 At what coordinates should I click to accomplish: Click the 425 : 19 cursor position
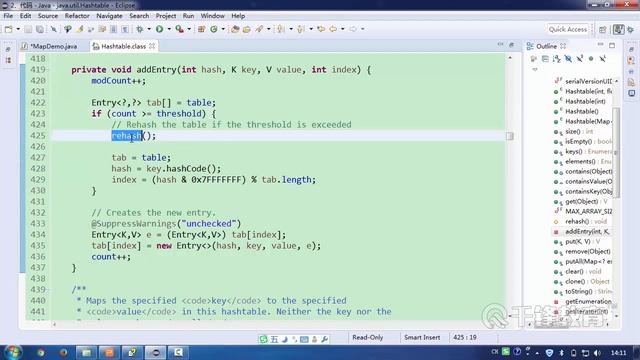(465, 338)
